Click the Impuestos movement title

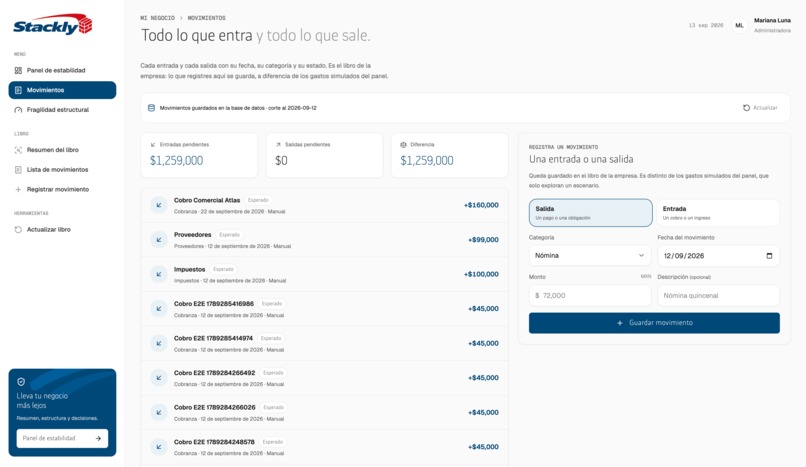[190, 269]
